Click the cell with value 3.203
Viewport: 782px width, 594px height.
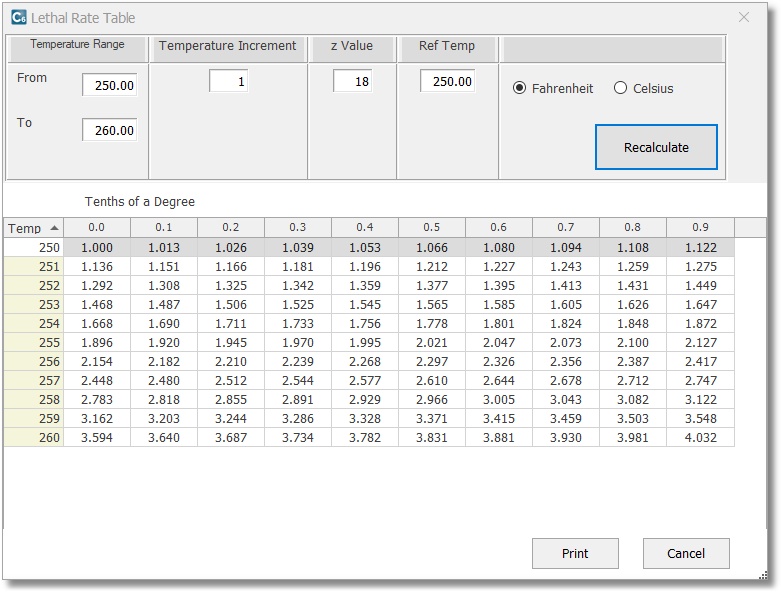164,418
